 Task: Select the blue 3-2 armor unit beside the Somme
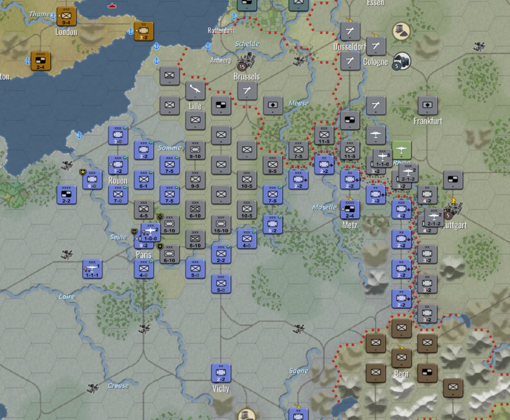144,150
